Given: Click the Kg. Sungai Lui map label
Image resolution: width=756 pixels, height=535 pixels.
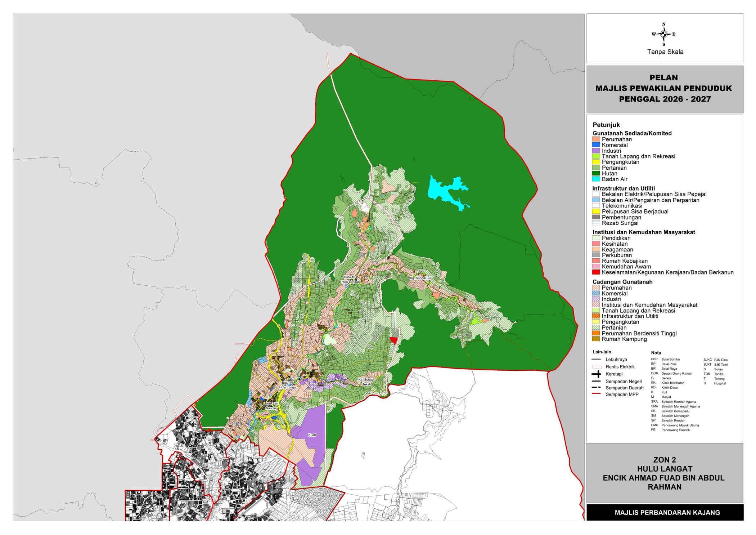Looking at the screenshot, I should tap(420, 278).
